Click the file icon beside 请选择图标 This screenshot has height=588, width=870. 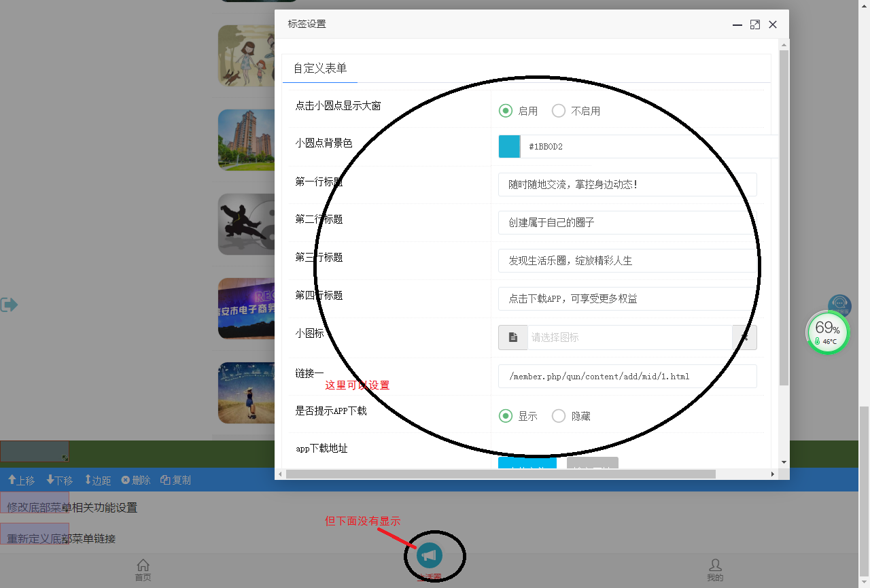[513, 337]
